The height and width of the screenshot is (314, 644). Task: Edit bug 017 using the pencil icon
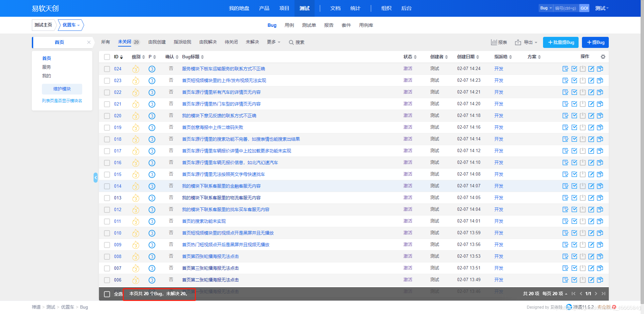pos(591,151)
